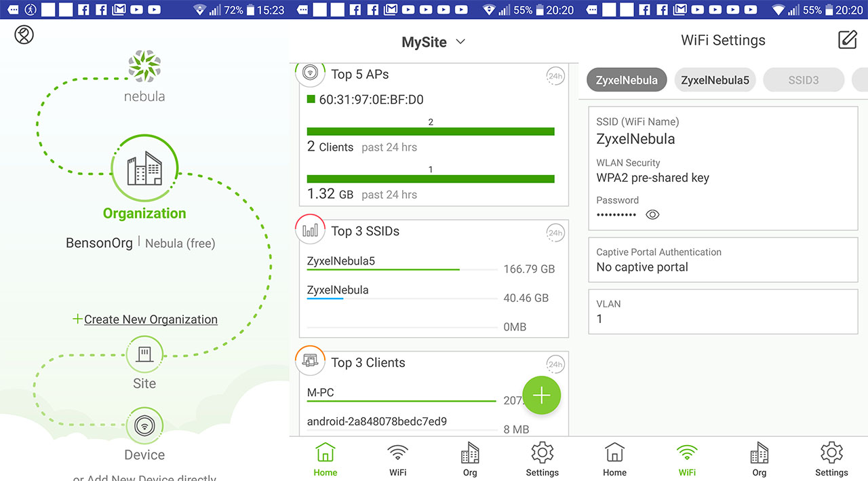Open the VLAN card showing 1
The width and height of the screenshot is (868, 481).
tap(723, 311)
